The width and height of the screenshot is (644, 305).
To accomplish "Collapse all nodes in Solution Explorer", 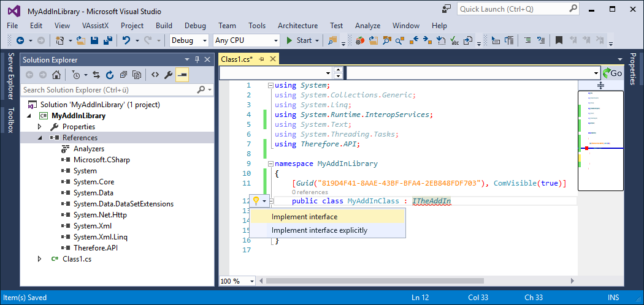I will (123, 75).
